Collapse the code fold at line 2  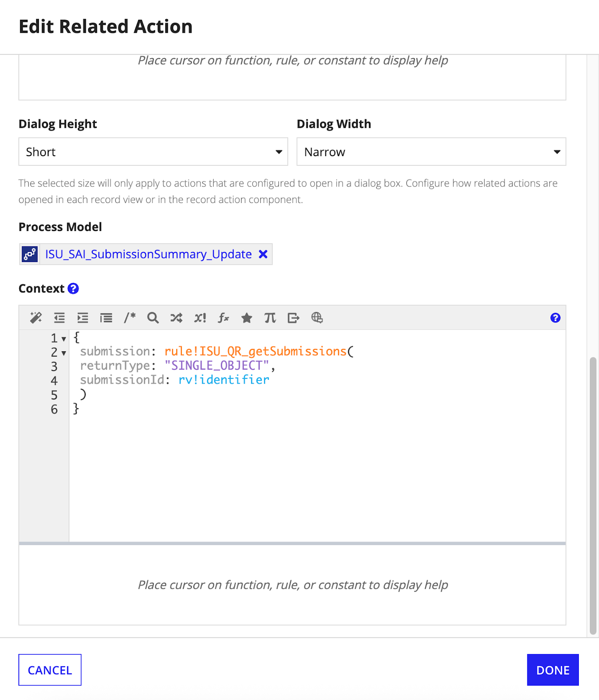click(x=64, y=353)
